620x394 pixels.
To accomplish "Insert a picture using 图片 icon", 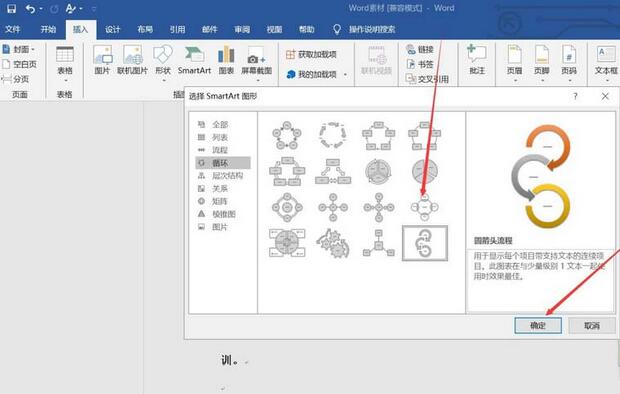I will point(102,60).
